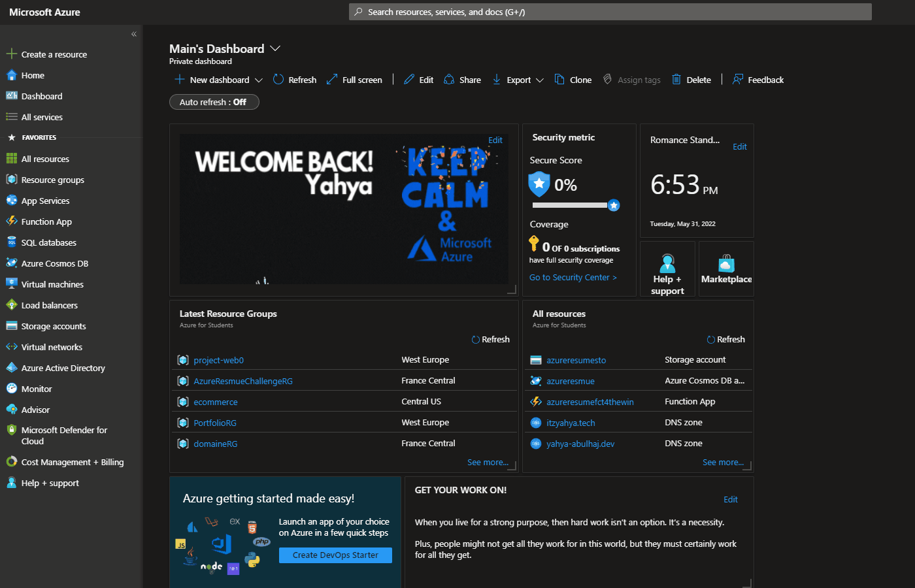Follow Go to Security Center link

pyautogui.click(x=573, y=277)
